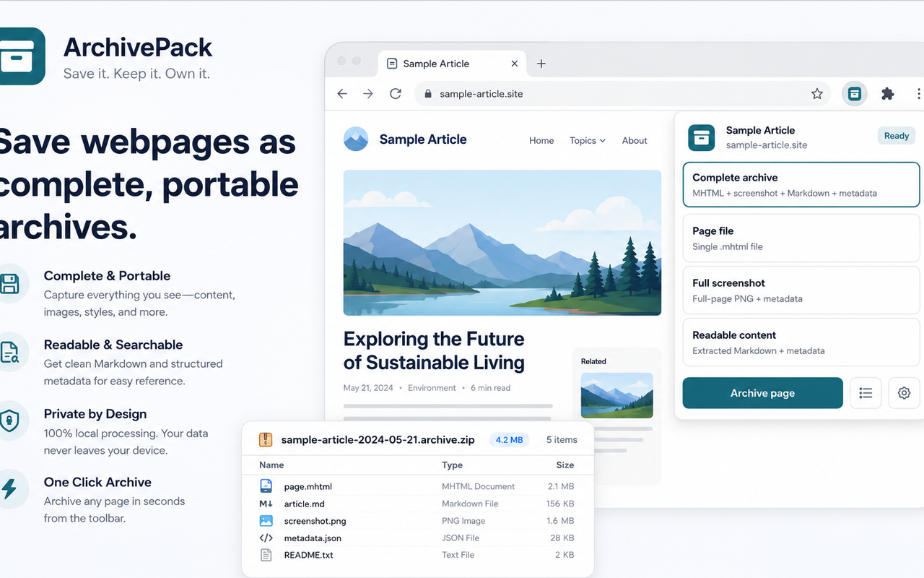Viewport: 924px width, 578px height.
Task: Click the 5 items label
Action: (562, 439)
